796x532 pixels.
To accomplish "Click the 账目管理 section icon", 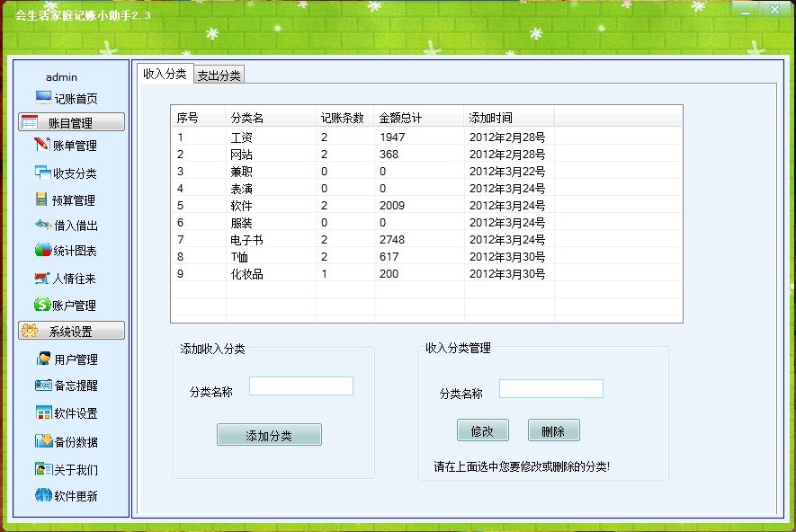I will (x=30, y=122).
